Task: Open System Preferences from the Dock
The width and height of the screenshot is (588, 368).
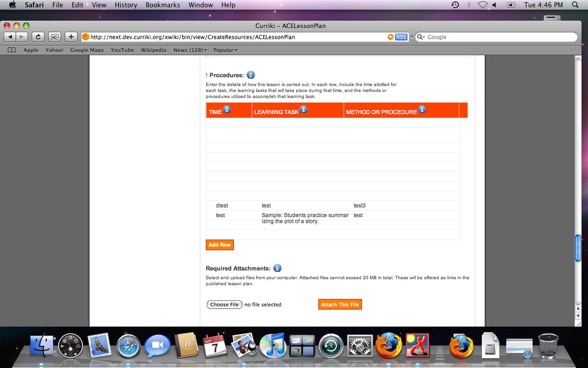Action: pos(360,346)
